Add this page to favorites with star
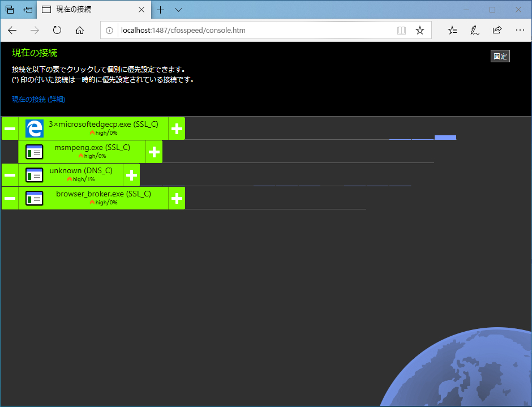 coord(420,30)
